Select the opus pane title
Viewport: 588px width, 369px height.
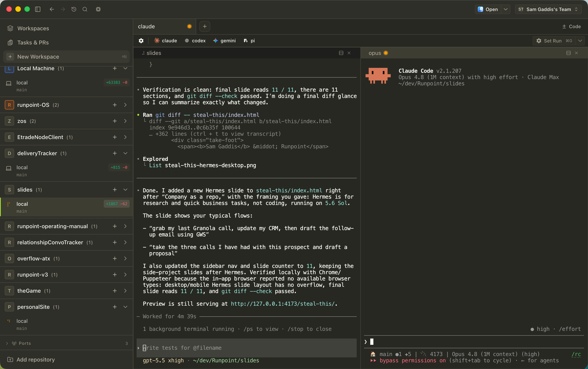tap(375, 53)
